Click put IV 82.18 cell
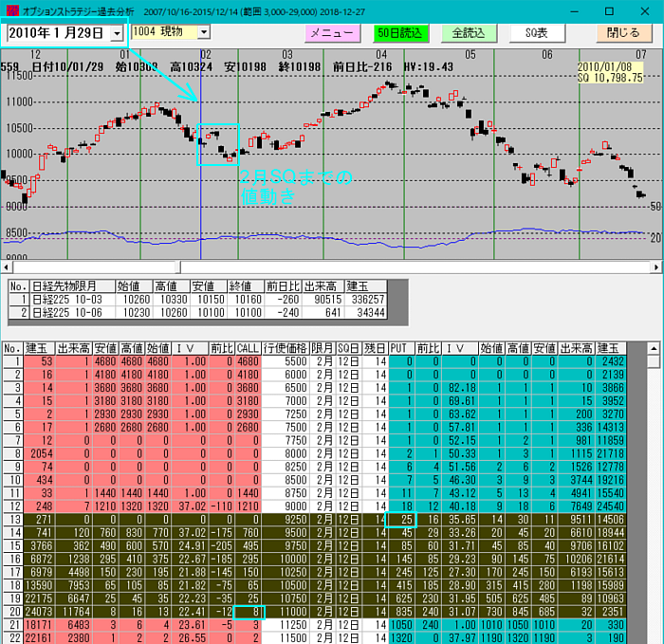664x644 pixels. [459, 388]
